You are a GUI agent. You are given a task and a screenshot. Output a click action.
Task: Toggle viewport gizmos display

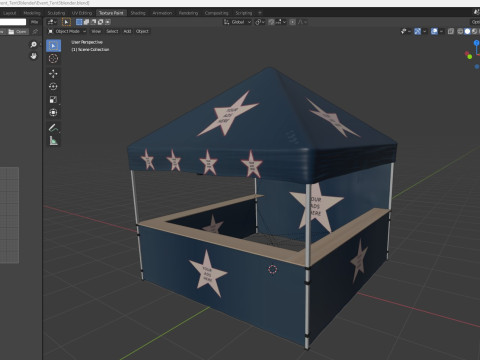[417, 31]
